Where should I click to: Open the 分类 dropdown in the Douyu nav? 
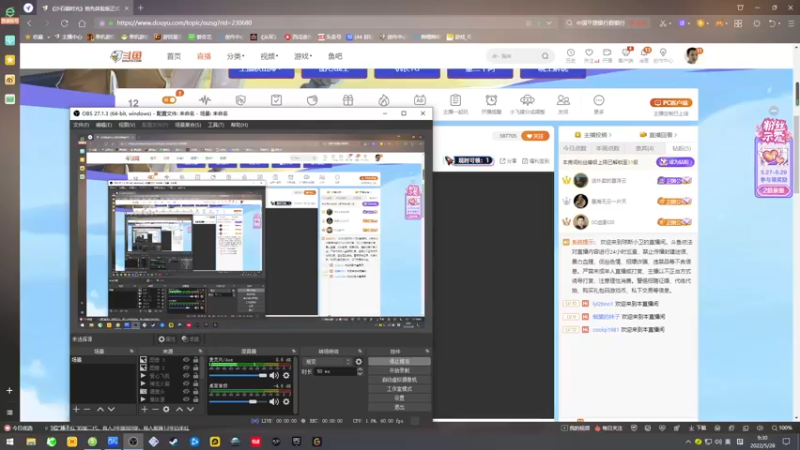[235, 56]
